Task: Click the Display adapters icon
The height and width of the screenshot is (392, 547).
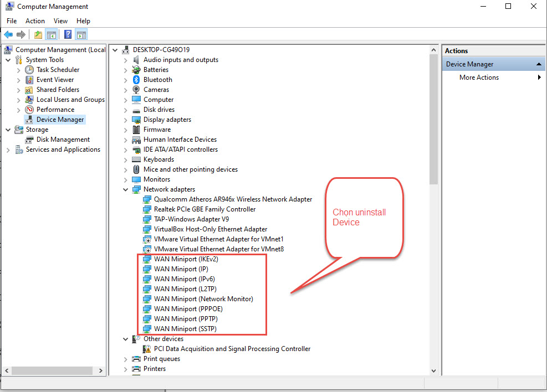Action: [x=136, y=120]
